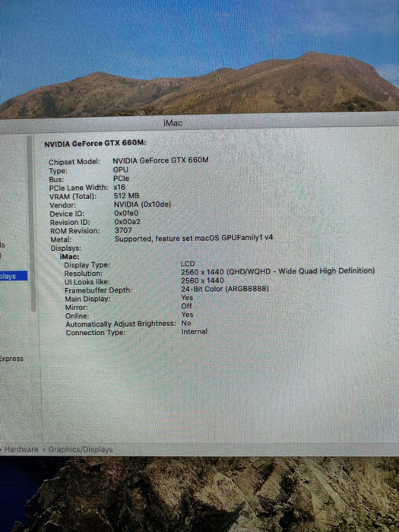
Task: Click the sidebar vertical scrollbar
Action: click(31, 224)
